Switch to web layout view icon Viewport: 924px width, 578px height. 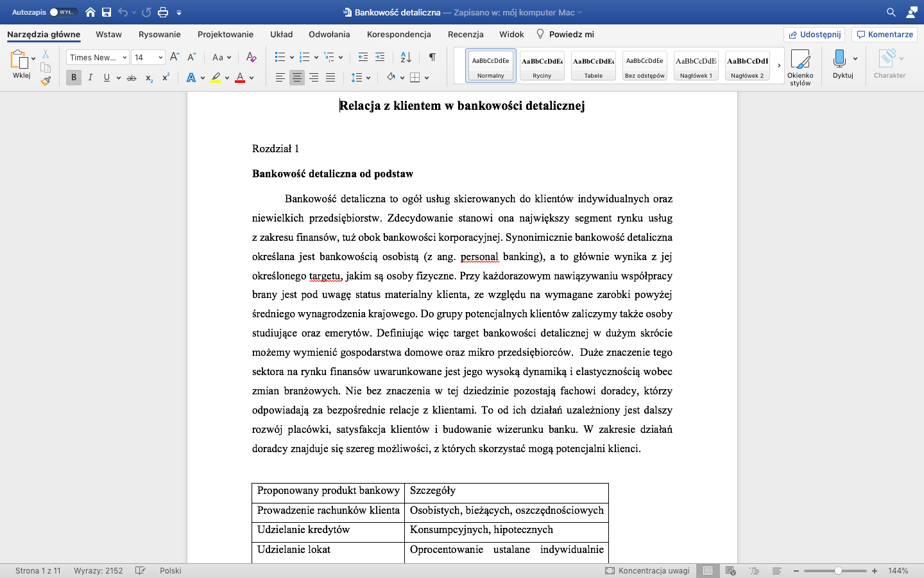tap(730, 570)
